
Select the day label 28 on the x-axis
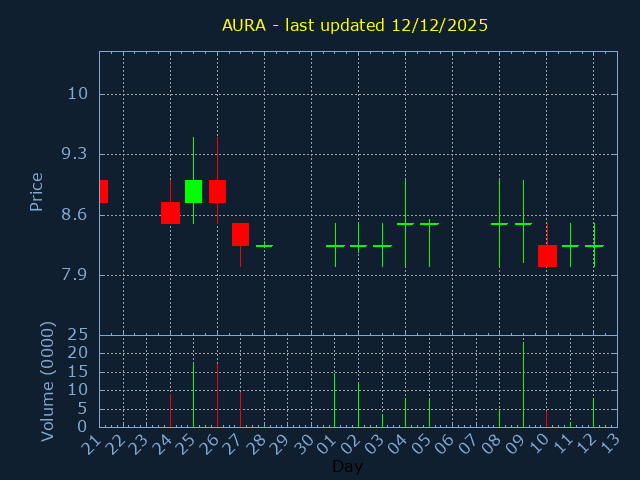(x=256, y=444)
